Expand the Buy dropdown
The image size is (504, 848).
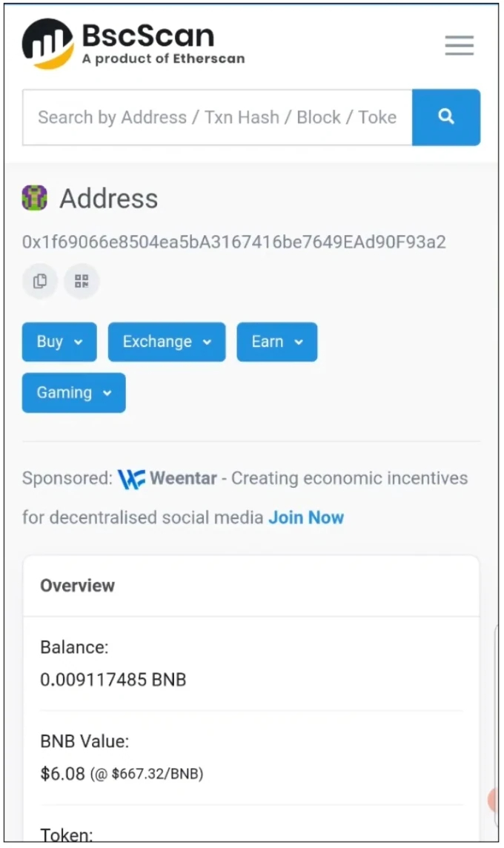[x=59, y=342]
